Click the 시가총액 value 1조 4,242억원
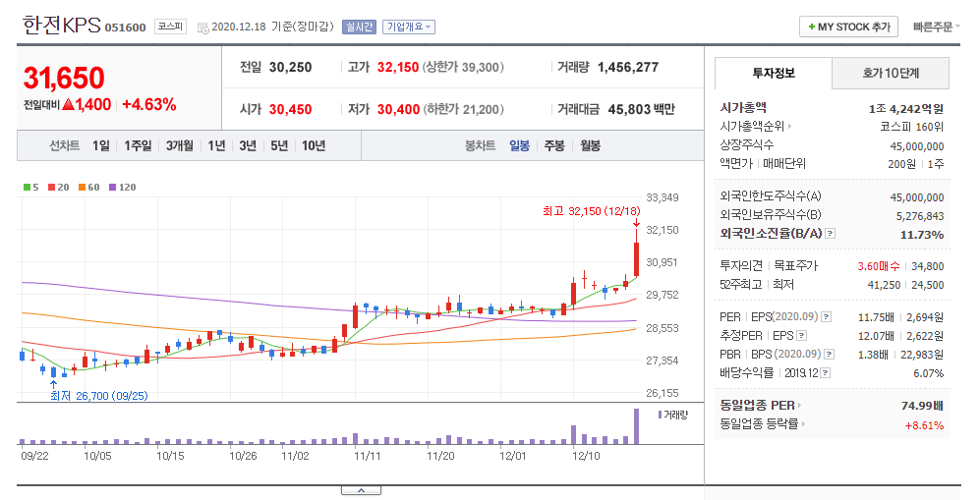 905,109
